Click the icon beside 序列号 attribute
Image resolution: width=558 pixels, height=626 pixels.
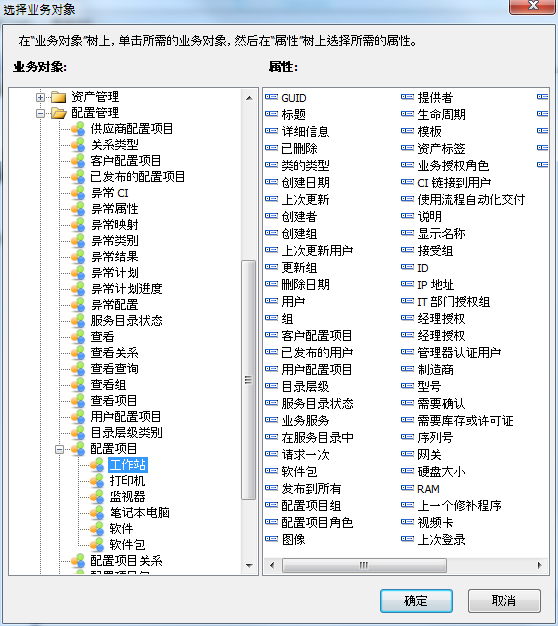407,437
